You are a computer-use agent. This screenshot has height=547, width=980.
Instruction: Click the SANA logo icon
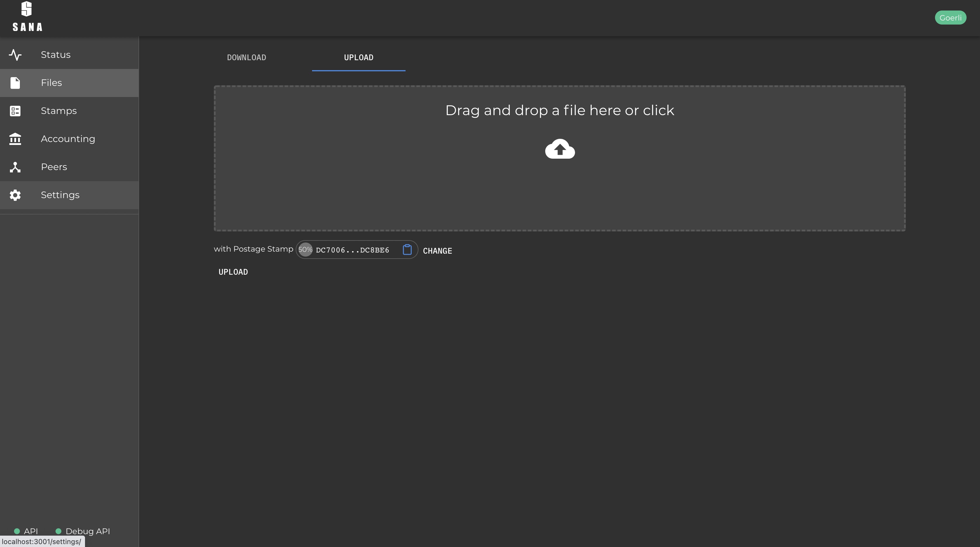tap(27, 9)
